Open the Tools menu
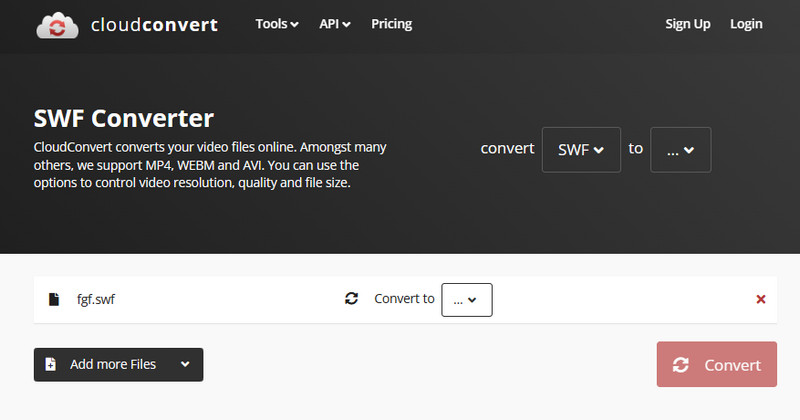The image size is (800, 420). (277, 24)
